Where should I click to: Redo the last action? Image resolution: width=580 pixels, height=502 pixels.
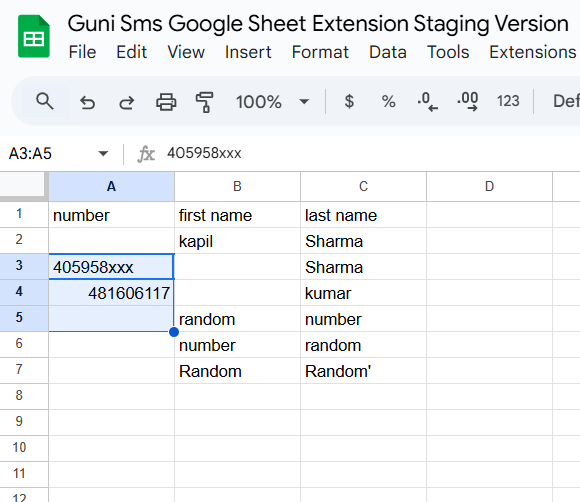click(127, 102)
